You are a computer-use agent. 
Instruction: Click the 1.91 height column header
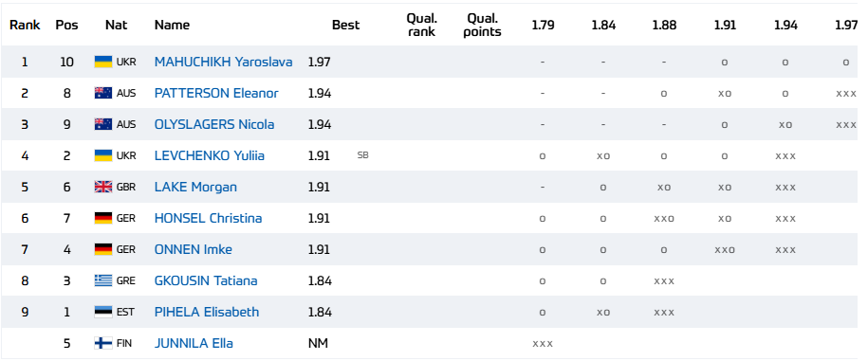725,25
